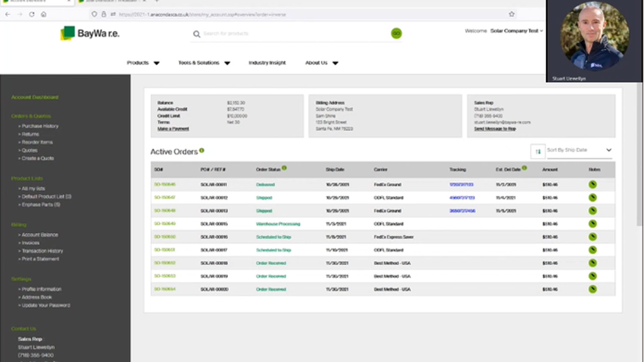Open Enphase Parts list in sidebar
644x362 pixels.
41,205
